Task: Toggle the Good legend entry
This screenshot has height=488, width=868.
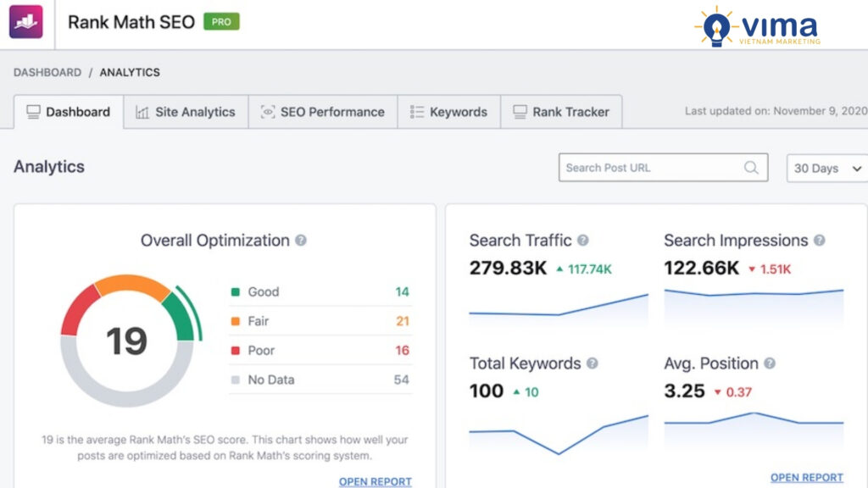Action: point(263,291)
